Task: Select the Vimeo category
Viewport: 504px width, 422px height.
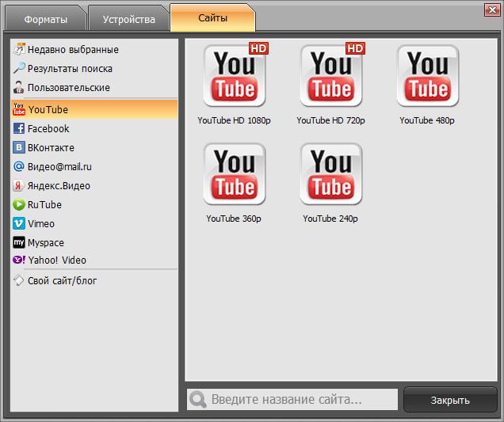Action: coord(94,223)
